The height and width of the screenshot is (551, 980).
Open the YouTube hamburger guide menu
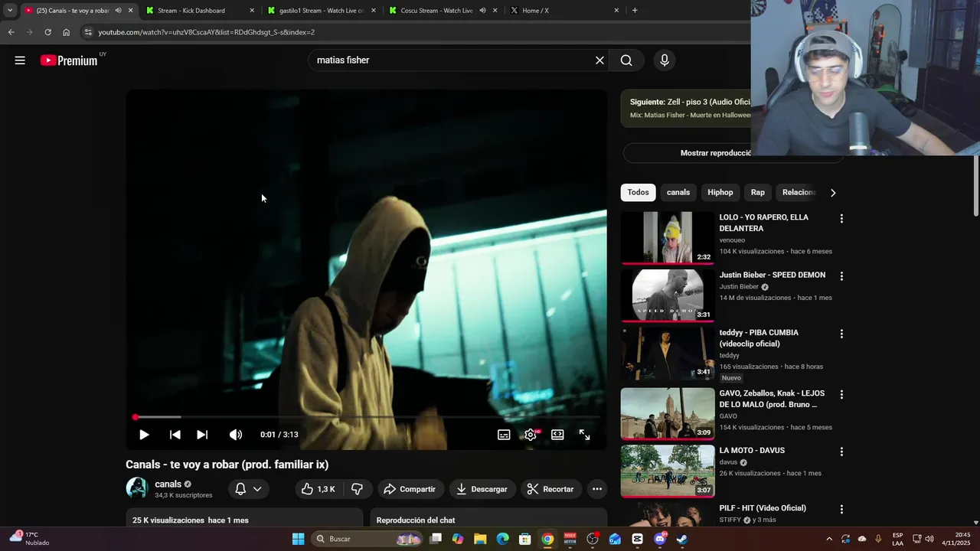tap(20, 60)
